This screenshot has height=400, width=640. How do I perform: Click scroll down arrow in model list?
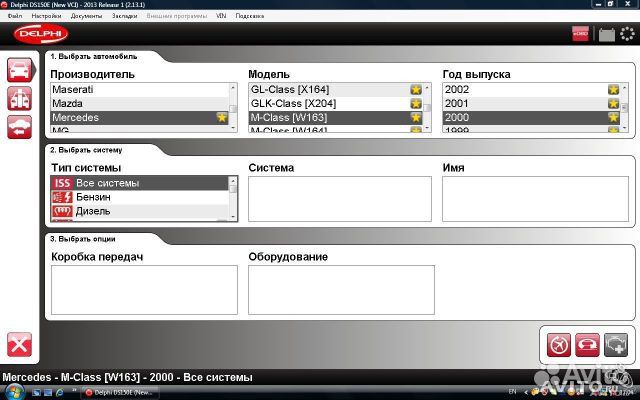click(427, 128)
